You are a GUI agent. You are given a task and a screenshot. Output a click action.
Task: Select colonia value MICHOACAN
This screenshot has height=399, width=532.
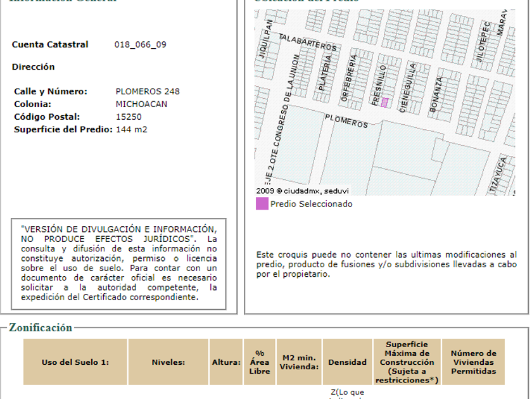(x=141, y=104)
